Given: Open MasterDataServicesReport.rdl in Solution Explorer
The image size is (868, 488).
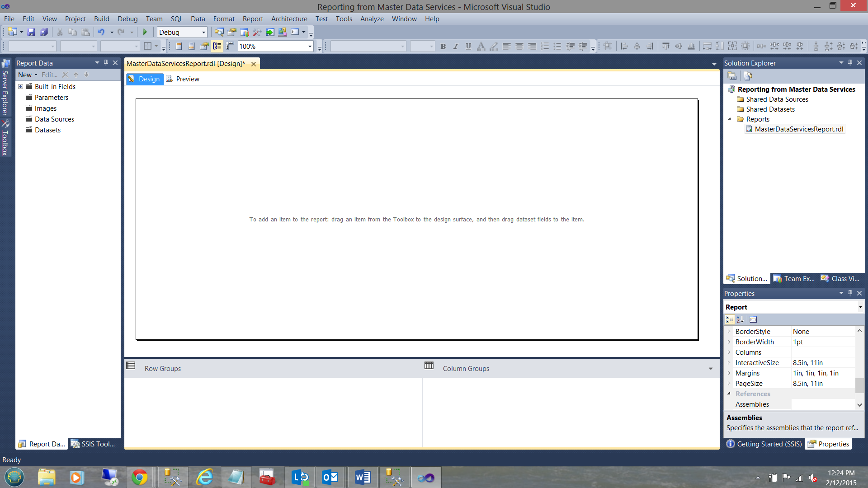Looking at the screenshot, I should click(798, 129).
